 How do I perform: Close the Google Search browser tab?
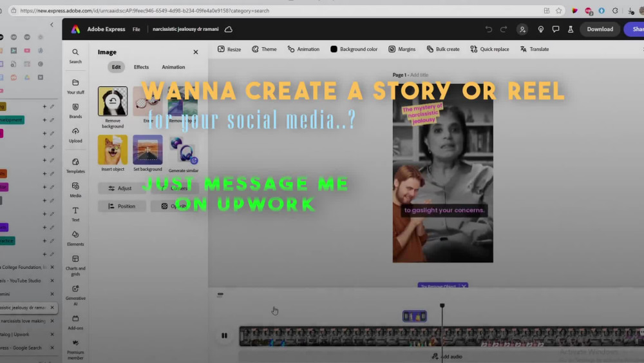tap(52, 348)
